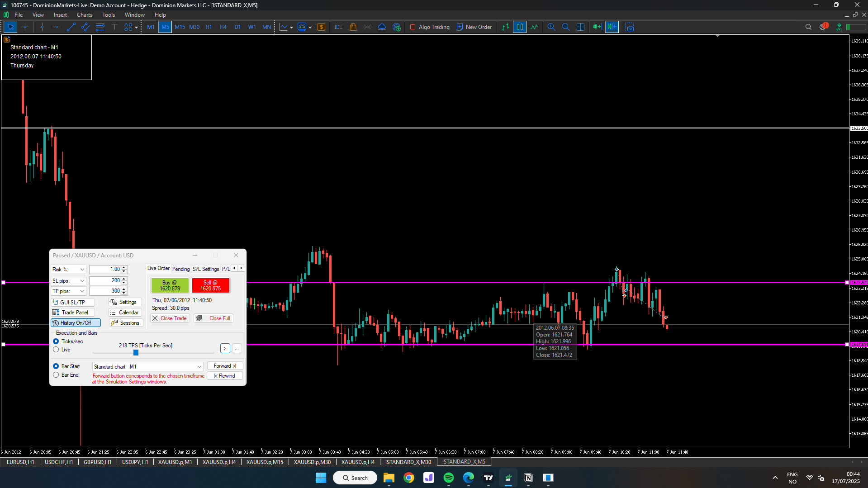Click the dollar sign trading icon

[322, 27]
